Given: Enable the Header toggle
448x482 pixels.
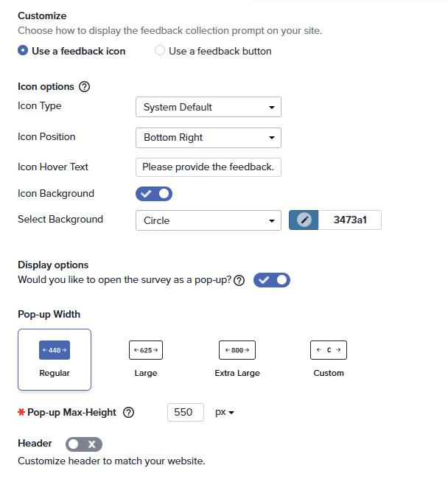Looking at the screenshot, I should (x=84, y=444).
